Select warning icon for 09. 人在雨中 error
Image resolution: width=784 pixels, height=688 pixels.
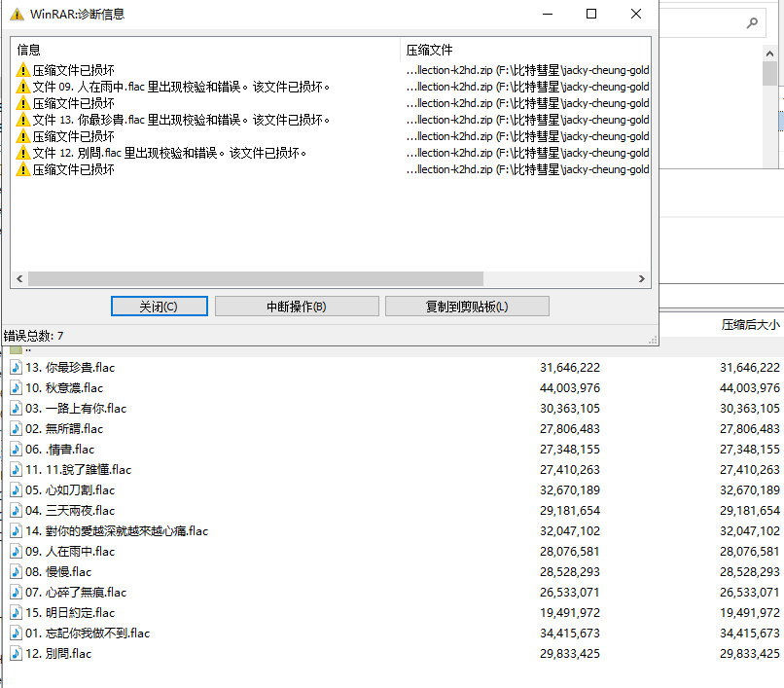23,87
